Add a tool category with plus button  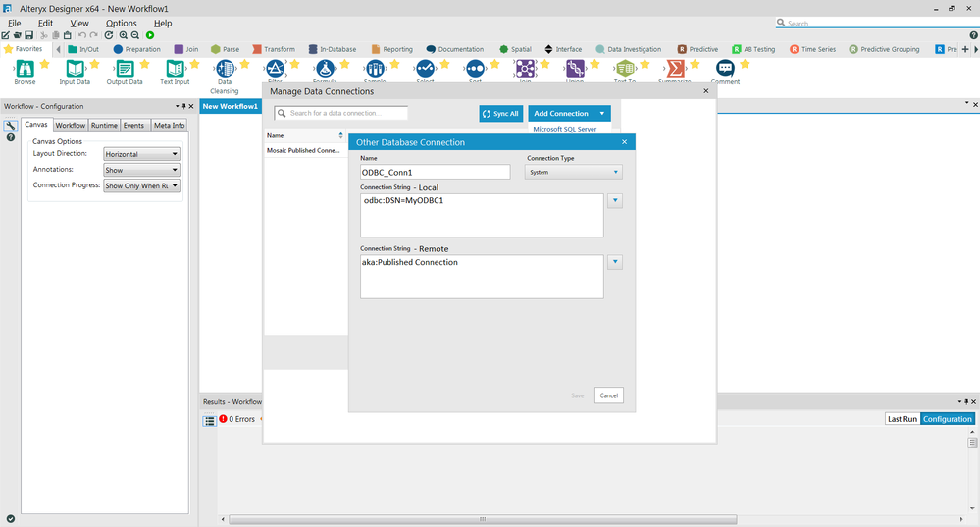tap(965, 49)
